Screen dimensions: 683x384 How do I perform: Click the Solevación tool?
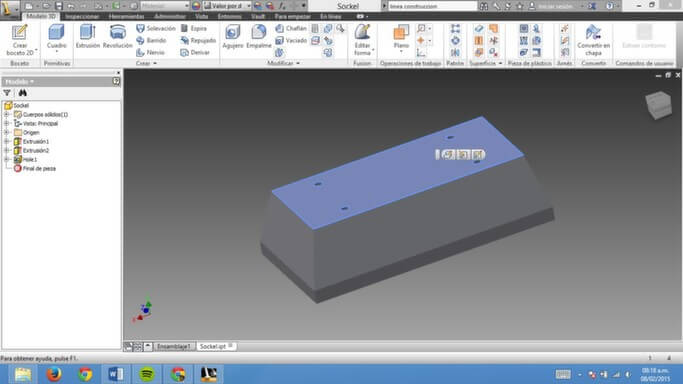(x=156, y=28)
